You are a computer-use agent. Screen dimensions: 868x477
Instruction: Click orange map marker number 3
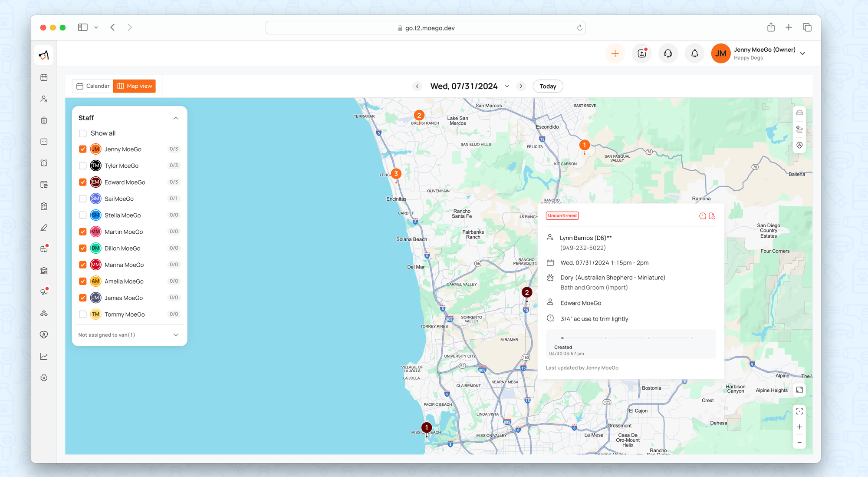(x=396, y=174)
